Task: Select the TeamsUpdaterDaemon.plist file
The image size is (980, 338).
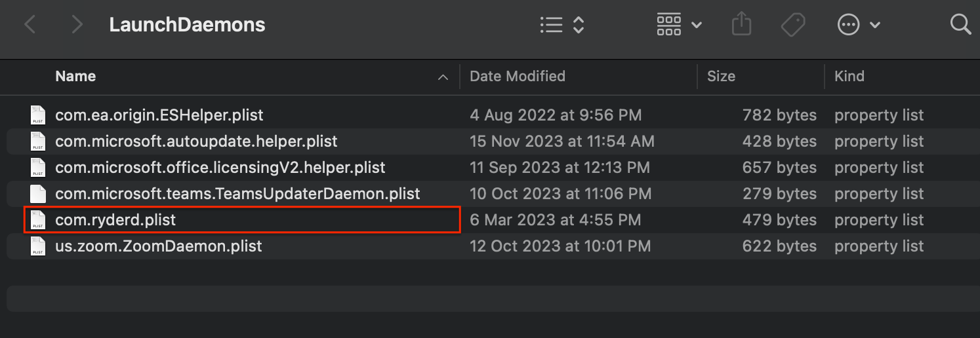Action: [x=237, y=194]
